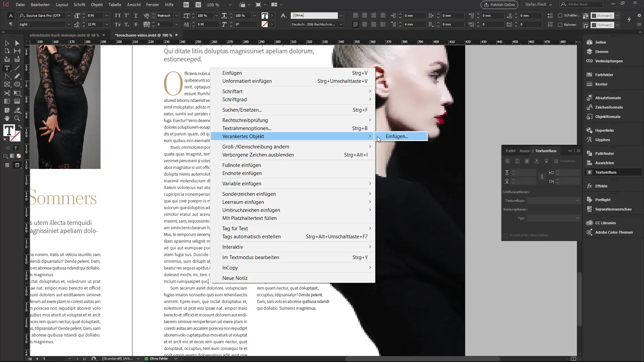This screenshot has height=362, width=644.
Task: Select the Zoom magnifier tool
Action: click(x=17, y=118)
